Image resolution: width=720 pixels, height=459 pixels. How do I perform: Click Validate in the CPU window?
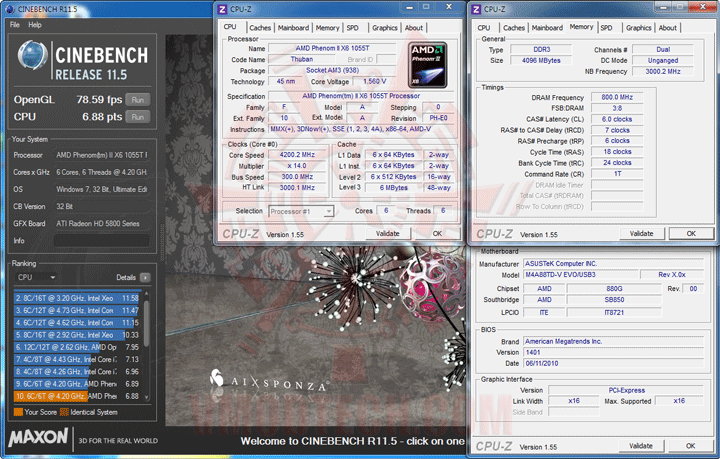click(388, 234)
